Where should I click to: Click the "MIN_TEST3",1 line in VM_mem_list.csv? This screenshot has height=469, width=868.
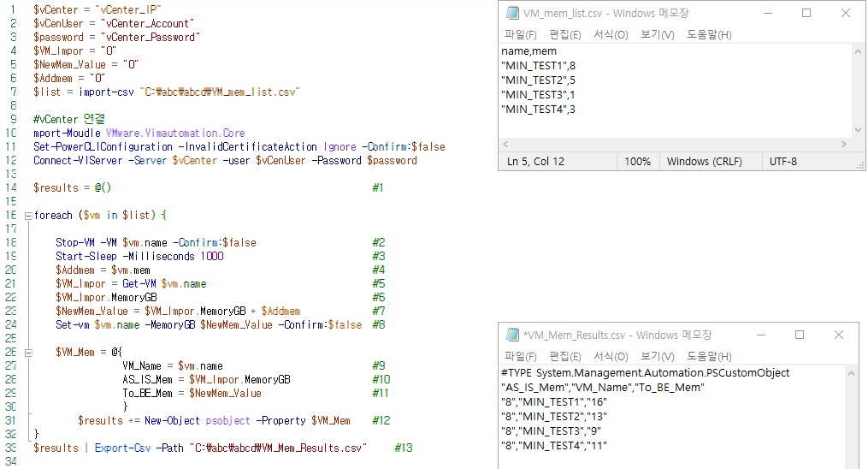pos(538,95)
